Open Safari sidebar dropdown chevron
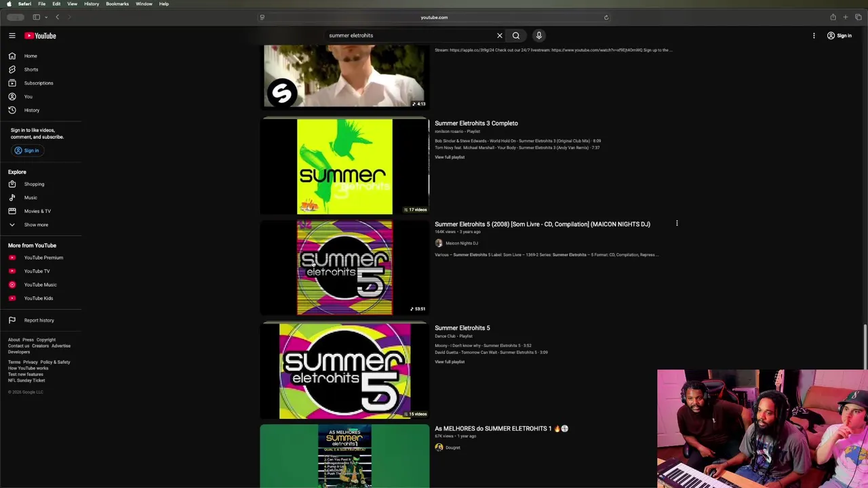Image resolution: width=868 pixels, height=488 pixels. tap(45, 17)
